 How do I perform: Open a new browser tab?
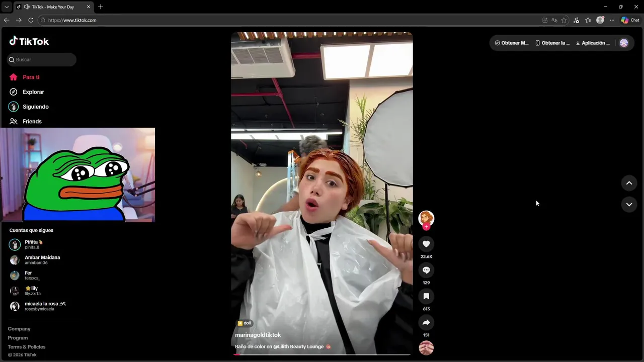pos(101,7)
